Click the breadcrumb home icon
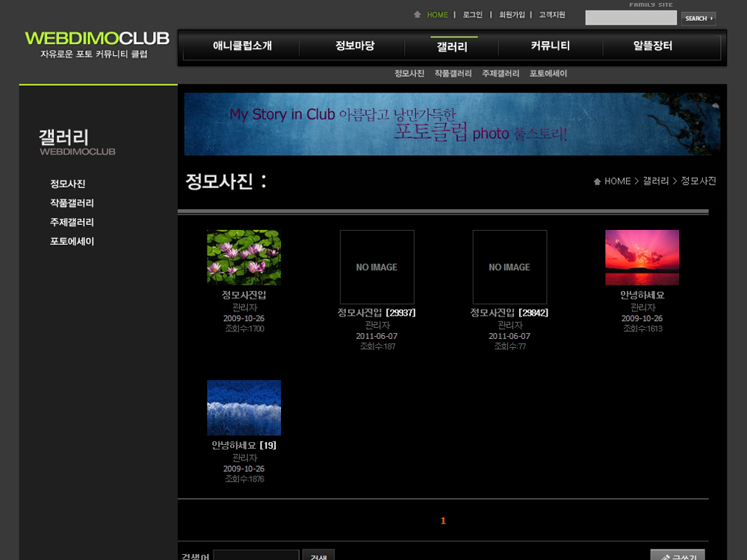The height and width of the screenshot is (560, 747). pyautogui.click(x=597, y=181)
